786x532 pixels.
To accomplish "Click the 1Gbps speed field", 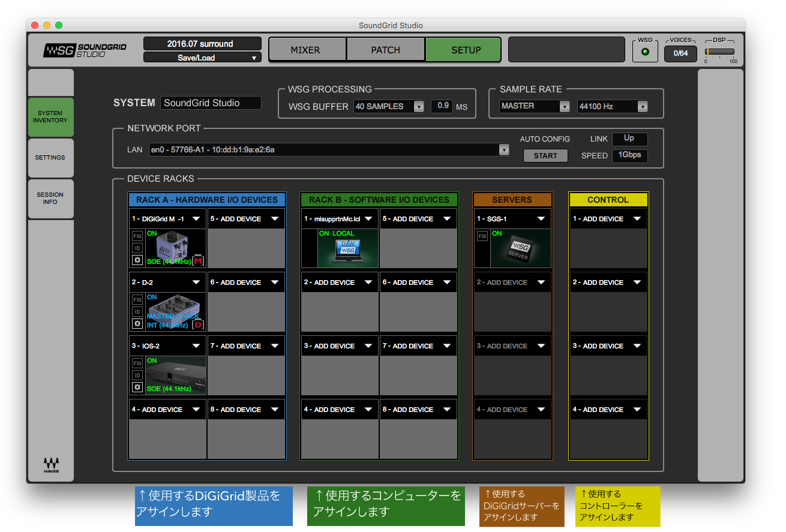I will [629, 156].
